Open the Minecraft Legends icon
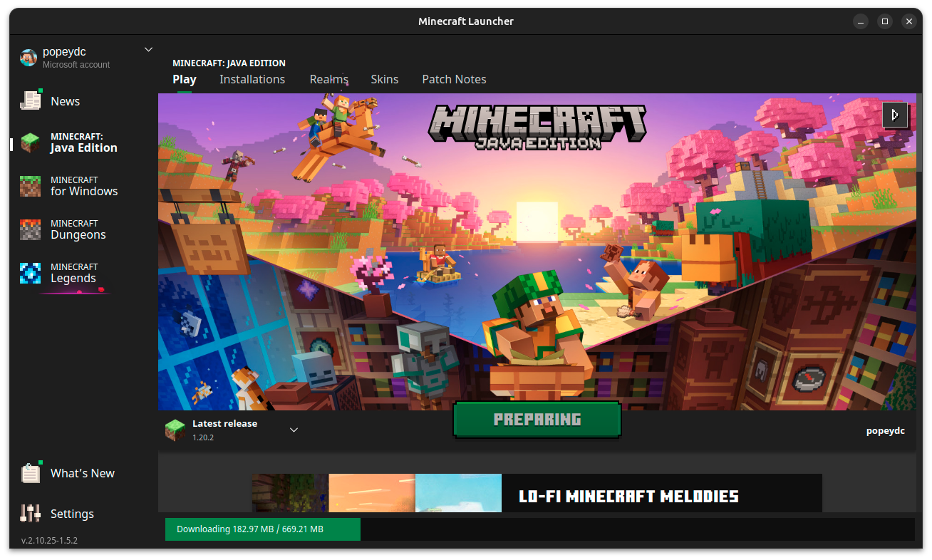 (31, 273)
